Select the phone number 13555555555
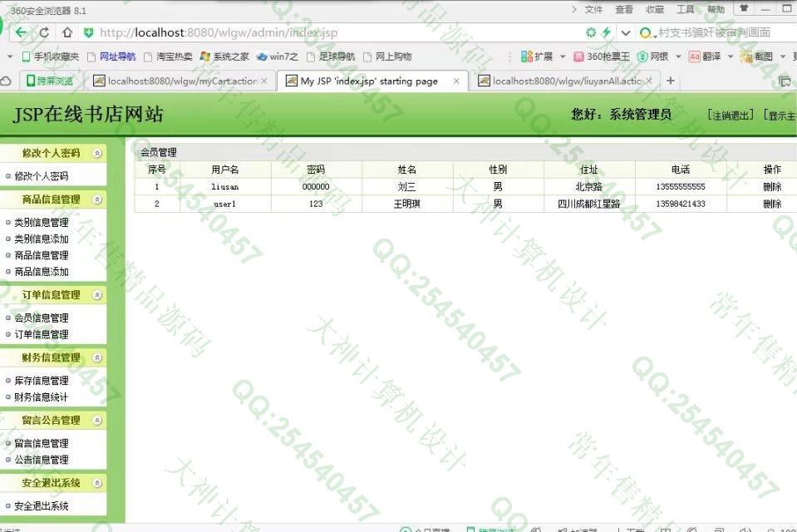 click(681, 187)
